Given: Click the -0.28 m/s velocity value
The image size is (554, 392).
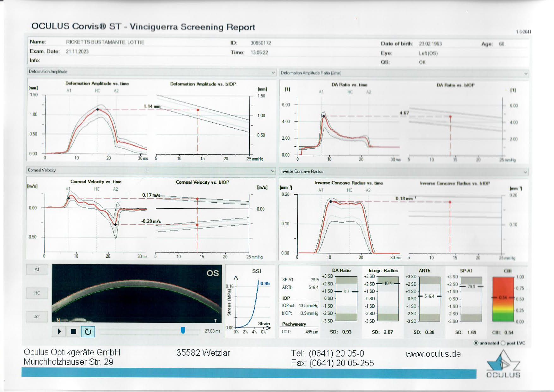Looking at the screenshot, I should coord(151,221).
